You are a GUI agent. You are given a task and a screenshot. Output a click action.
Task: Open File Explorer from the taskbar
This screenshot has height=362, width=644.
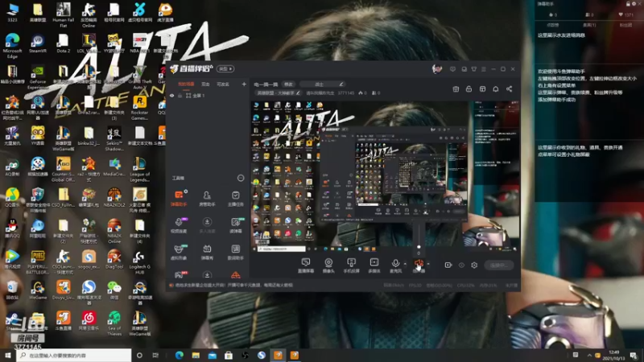[x=196, y=356]
